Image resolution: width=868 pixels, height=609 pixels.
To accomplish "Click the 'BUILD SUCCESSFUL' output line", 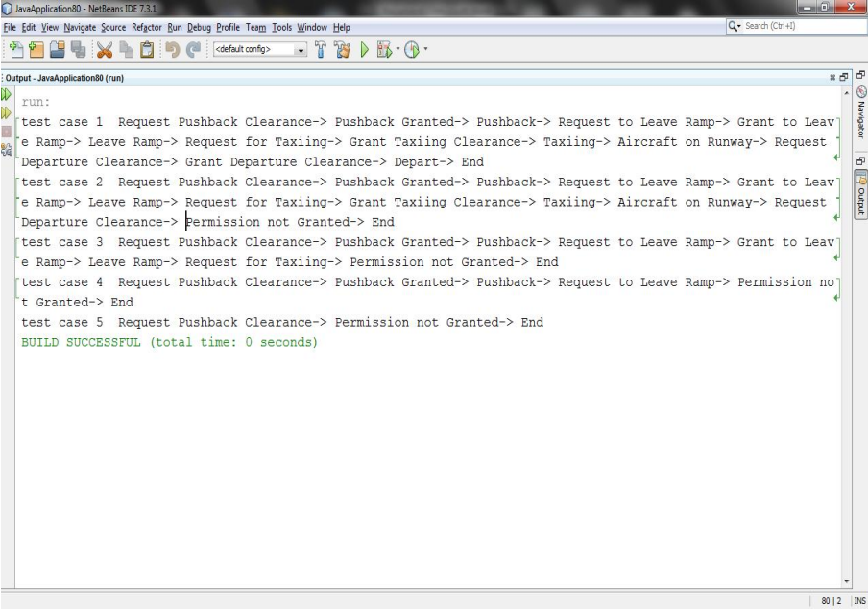I will pyautogui.click(x=169, y=342).
